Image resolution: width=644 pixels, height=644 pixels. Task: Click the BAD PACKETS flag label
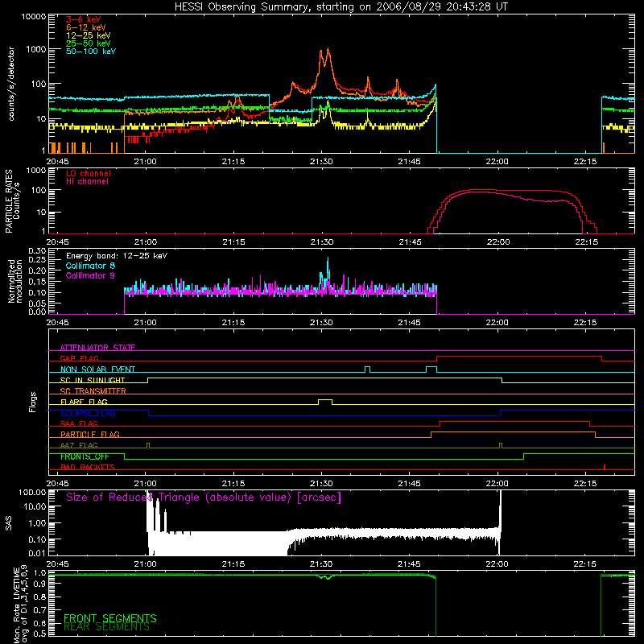point(88,467)
